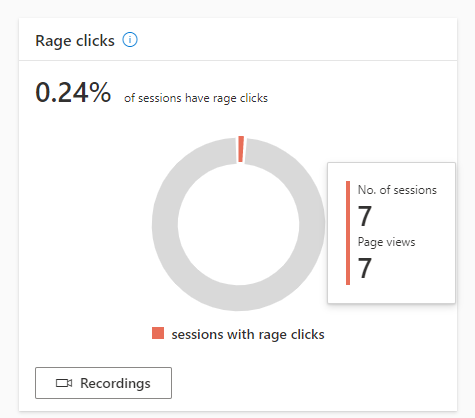
Task: Click 'of sessions have rage clicks' text
Action: click(x=196, y=98)
